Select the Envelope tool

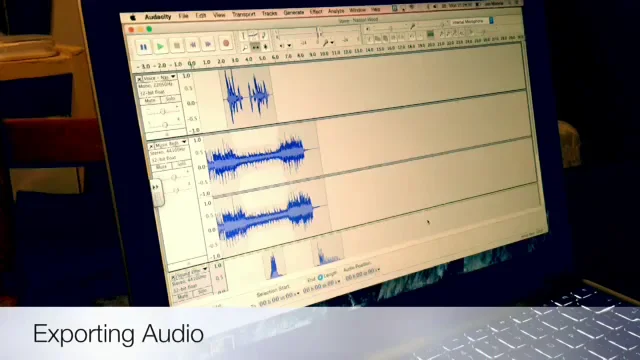click(253, 36)
